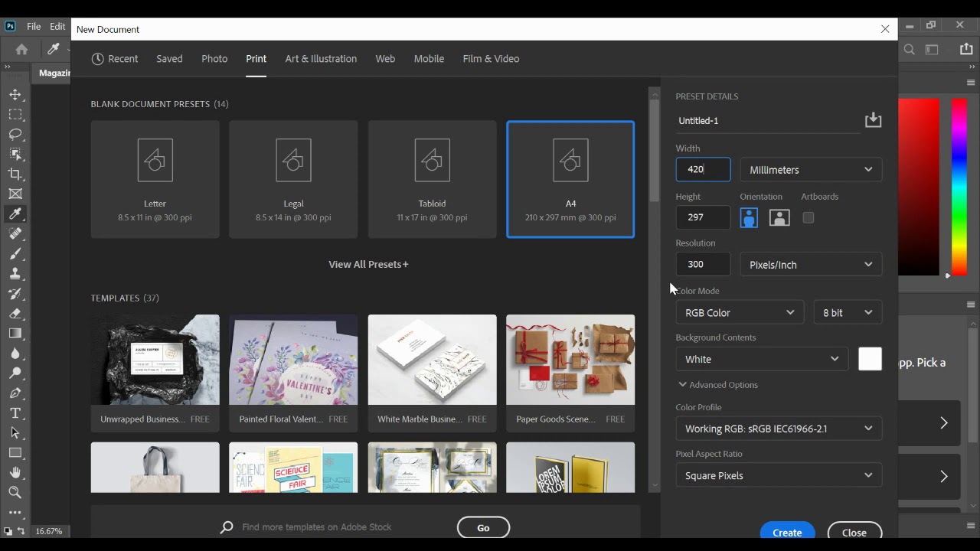Select the Path Selection tool
The width and height of the screenshot is (980, 551).
click(x=15, y=432)
